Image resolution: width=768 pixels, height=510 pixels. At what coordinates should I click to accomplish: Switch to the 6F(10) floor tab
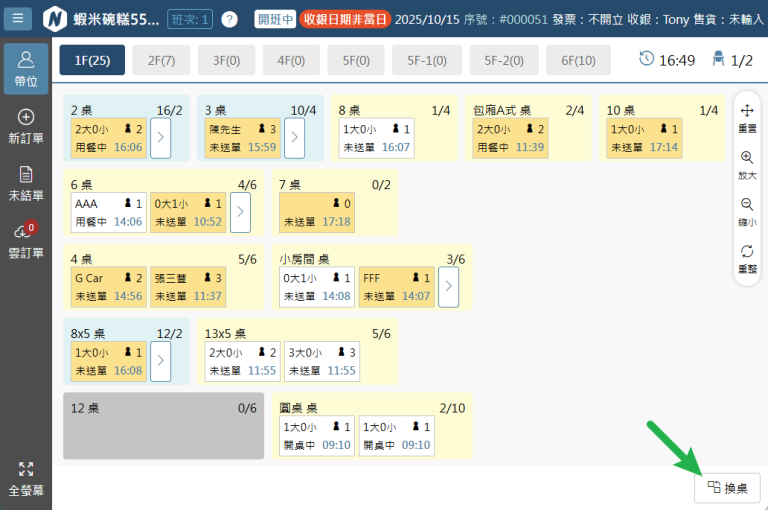[x=578, y=60]
